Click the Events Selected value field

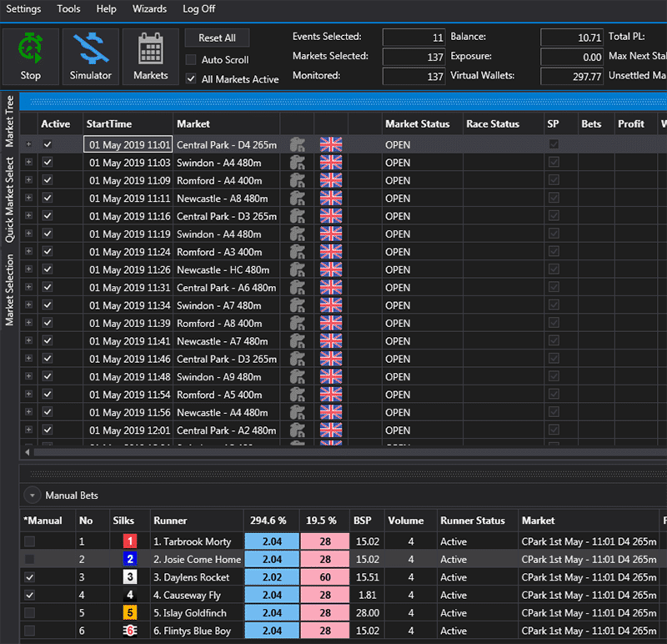click(414, 38)
